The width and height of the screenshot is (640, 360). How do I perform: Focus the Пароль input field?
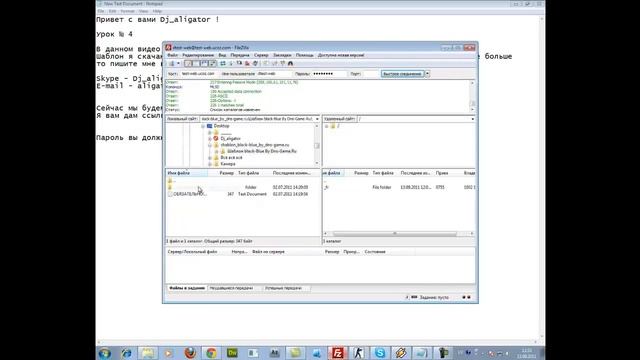tap(329, 74)
